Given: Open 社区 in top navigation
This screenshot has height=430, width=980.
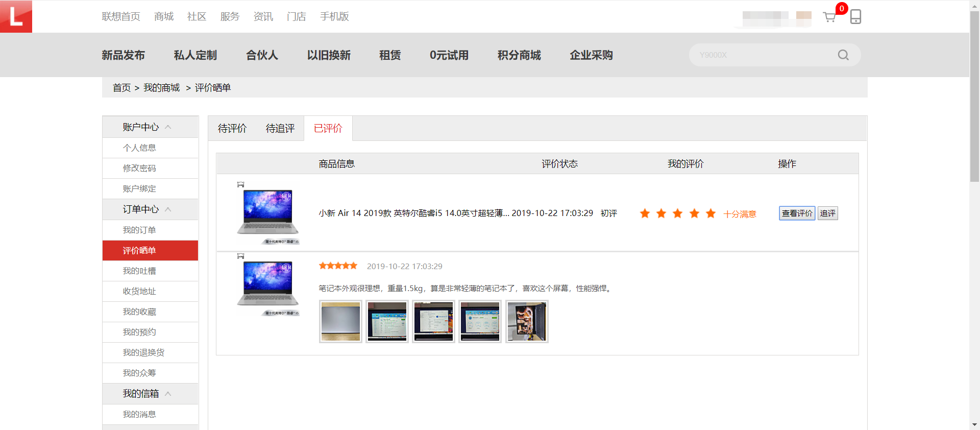Looking at the screenshot, I should tap(197, 16).
